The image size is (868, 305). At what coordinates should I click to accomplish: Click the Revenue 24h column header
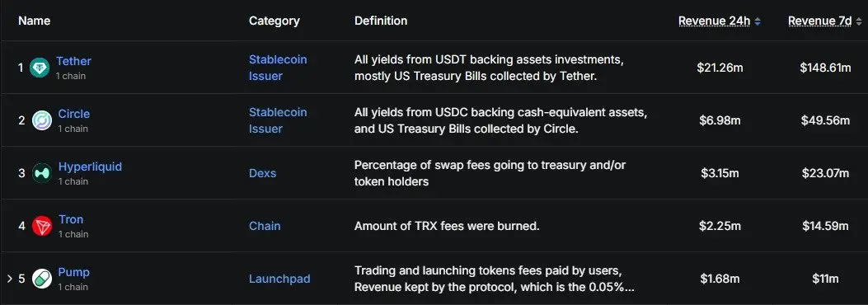(x=714, y=21)
